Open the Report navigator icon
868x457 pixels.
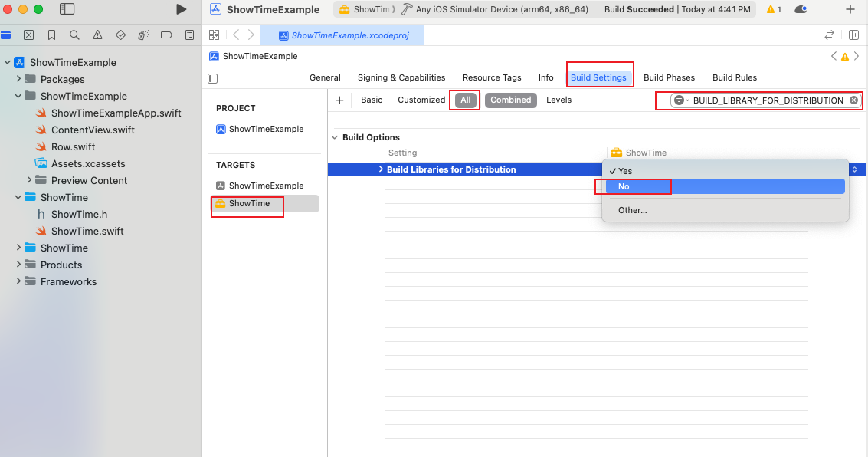[x=189, y=35]
